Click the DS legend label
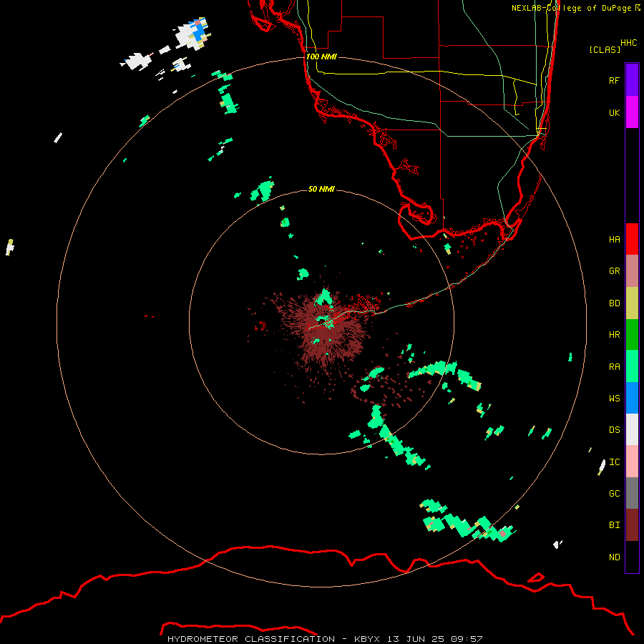This screenshot has width=644, height=644. click(614, 430)
